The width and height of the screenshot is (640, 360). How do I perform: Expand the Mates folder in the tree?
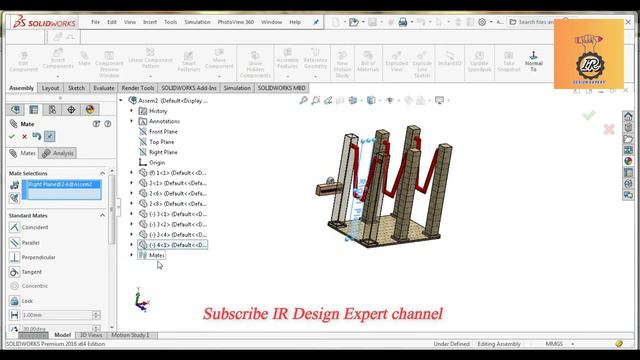tap(131, 255)
